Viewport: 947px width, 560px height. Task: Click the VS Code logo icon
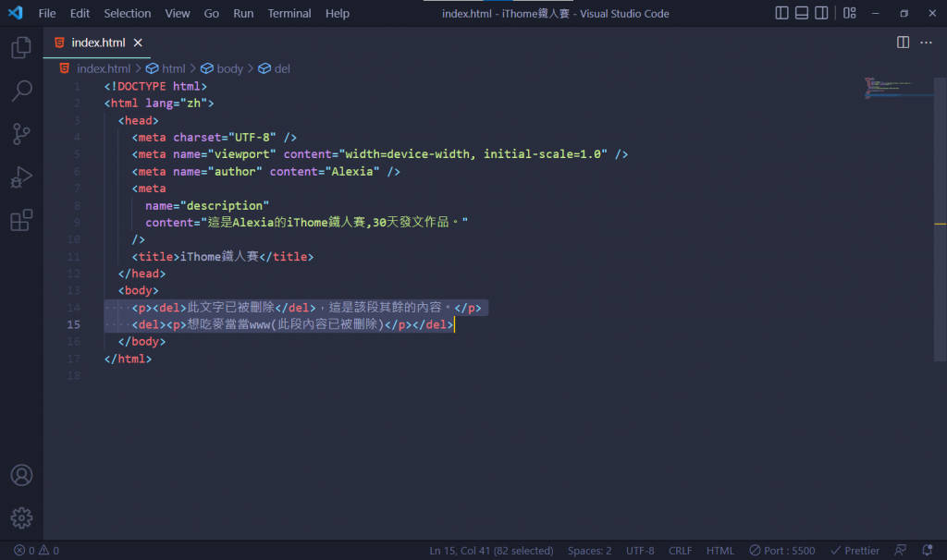[15, 13]
